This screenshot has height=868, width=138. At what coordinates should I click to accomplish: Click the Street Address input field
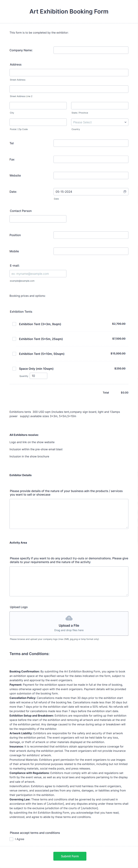tap(69, 73)
